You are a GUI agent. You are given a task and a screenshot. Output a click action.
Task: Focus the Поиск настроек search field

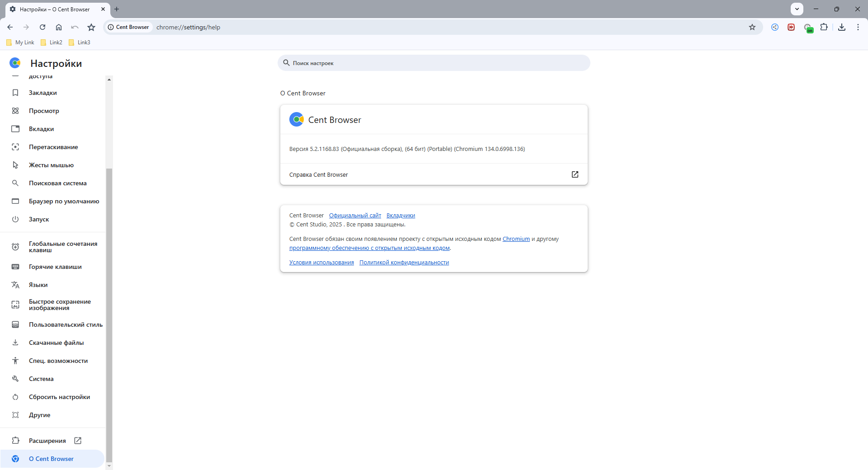click(434, 63)
